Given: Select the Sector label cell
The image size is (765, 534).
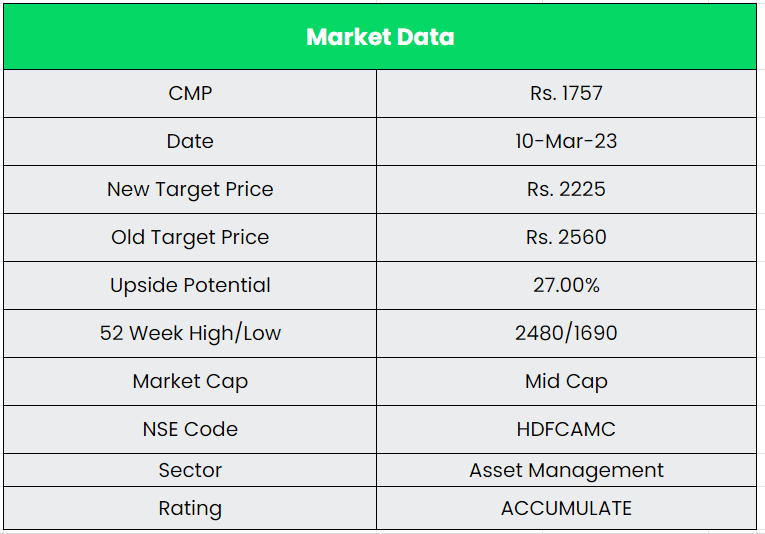Looking at the screenshot, I should tap(190, 470).
